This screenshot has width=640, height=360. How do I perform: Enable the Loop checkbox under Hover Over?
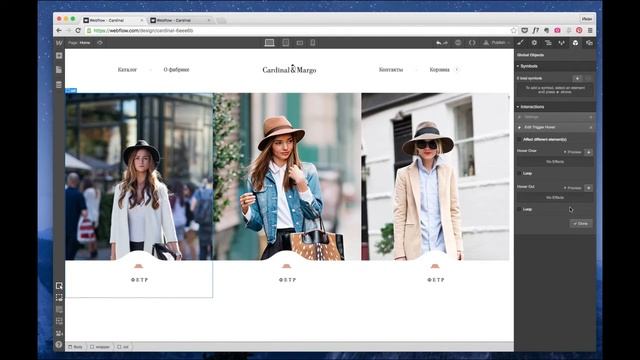[520, 173]
